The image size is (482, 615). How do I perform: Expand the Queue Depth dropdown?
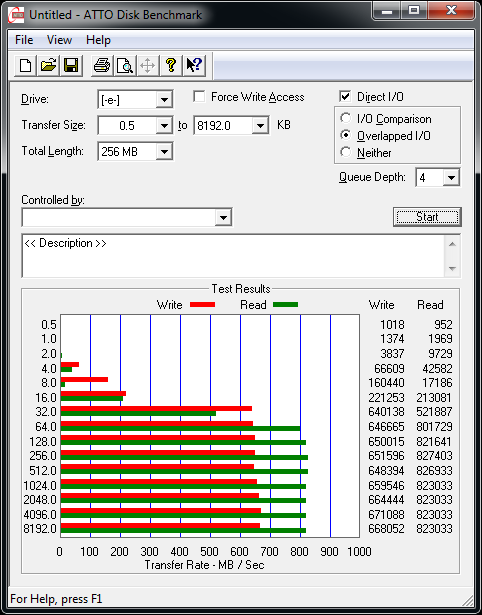[x=451, y=178]
